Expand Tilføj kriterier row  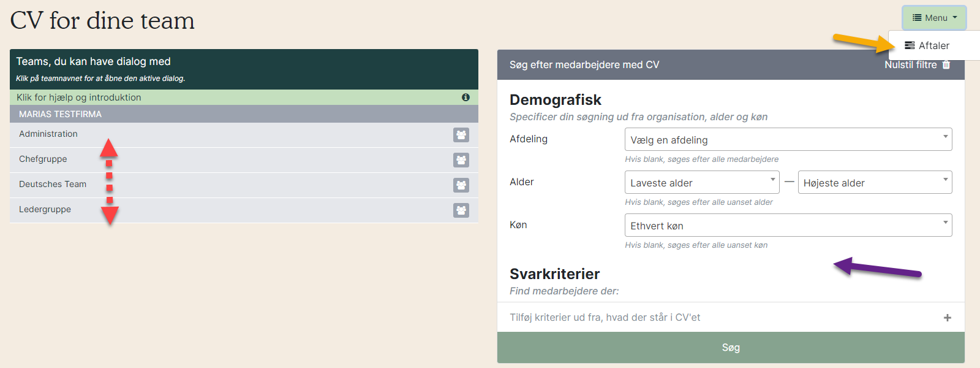pos(731,317)
